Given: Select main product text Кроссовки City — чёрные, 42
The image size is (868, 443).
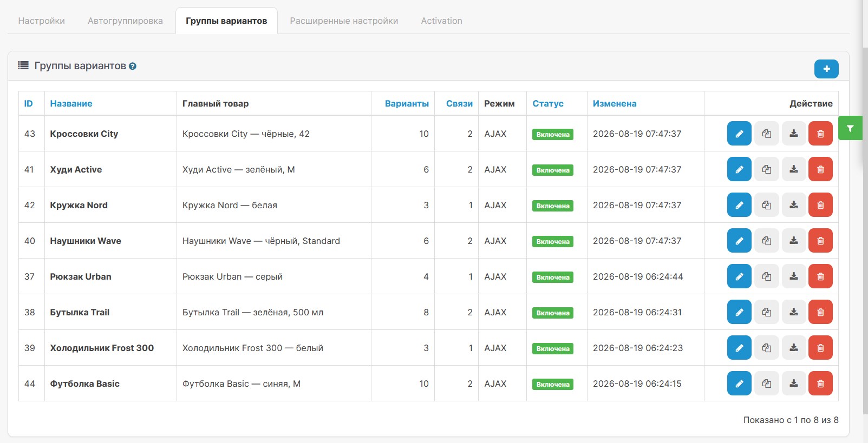Looking at the screenshot, I should (x=246, y=134).
